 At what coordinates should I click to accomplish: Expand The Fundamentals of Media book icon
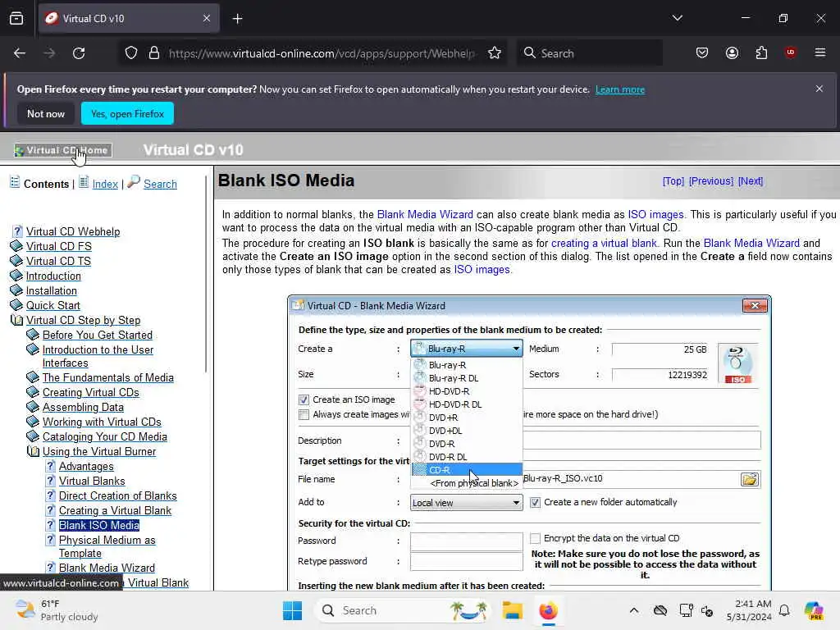click(x=33, y=377)
